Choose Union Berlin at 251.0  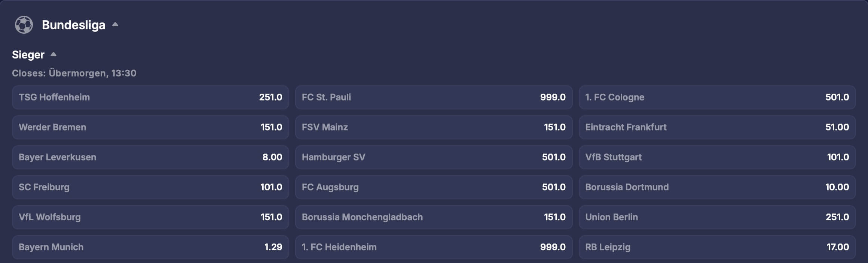718,217
